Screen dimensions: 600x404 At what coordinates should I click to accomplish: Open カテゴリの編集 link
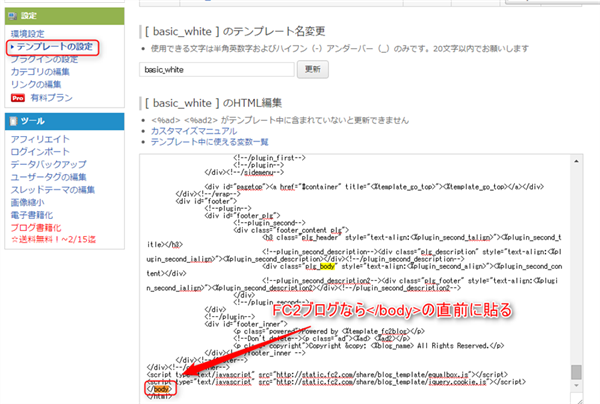tap(40, 72)
